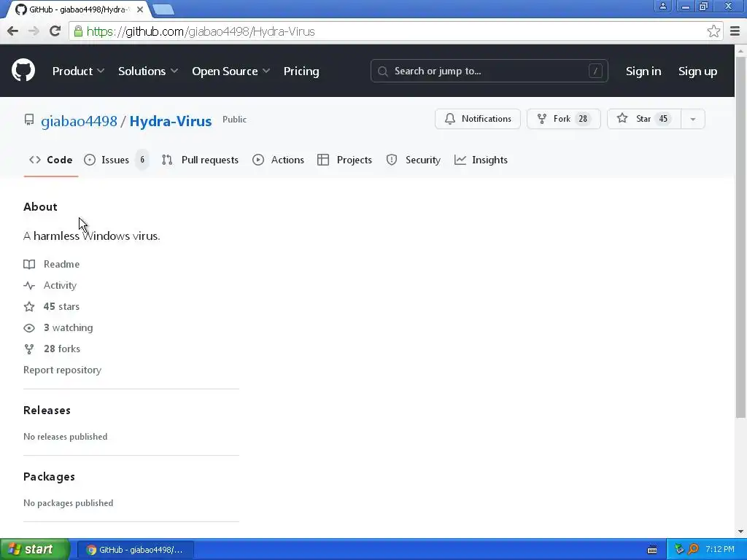Select the GitHub Chrome taskbar button
The width and height of the screenshot is (747, 560).
click(x=135, y=550)
